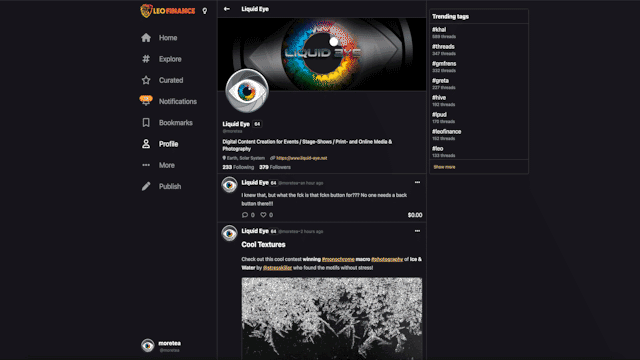Open Bookmarks in sidebar
Image resolution: width=640 pixels, height=360 pixels.
coord(176,122)
